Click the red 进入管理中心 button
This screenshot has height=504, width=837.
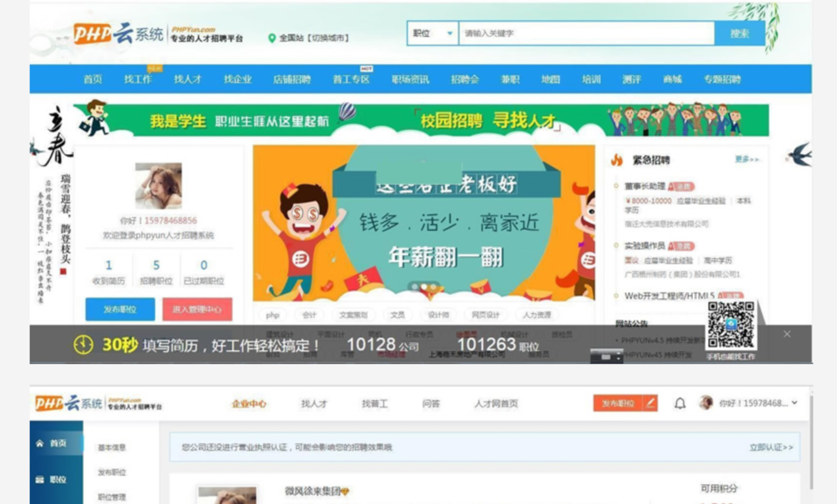197,309
